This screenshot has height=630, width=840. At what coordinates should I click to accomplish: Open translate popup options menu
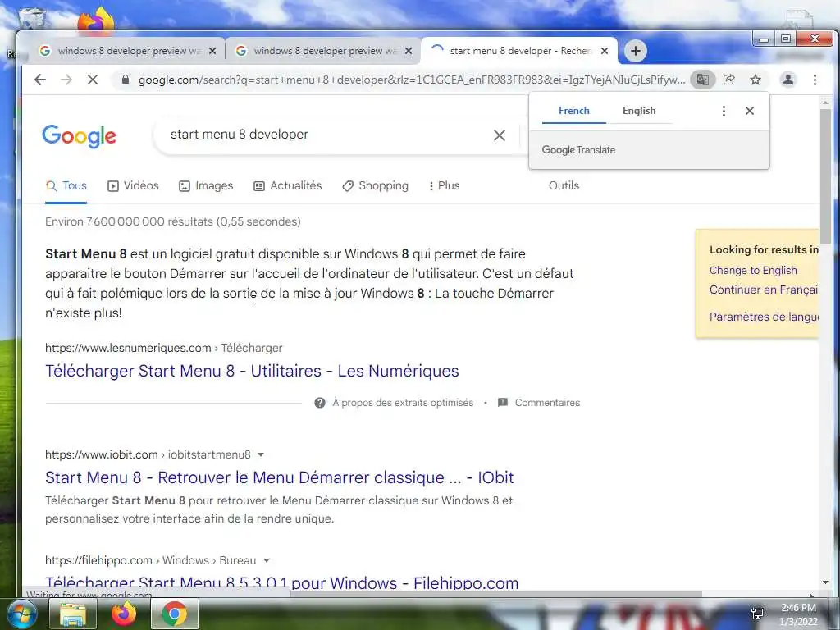tap(724, 111)
